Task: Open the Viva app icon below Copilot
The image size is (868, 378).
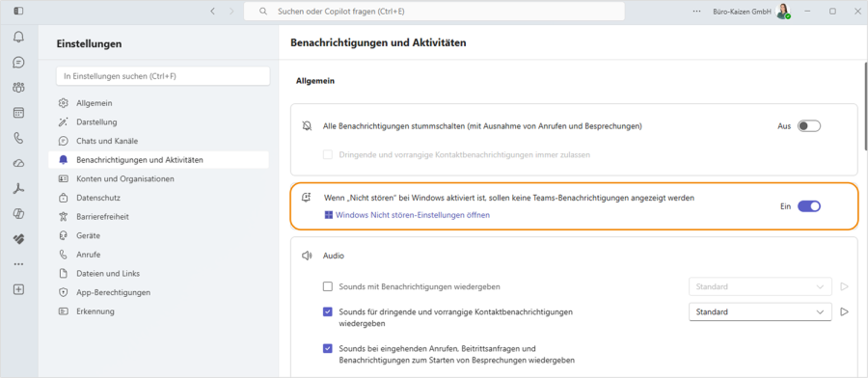Action: point(19,239)
